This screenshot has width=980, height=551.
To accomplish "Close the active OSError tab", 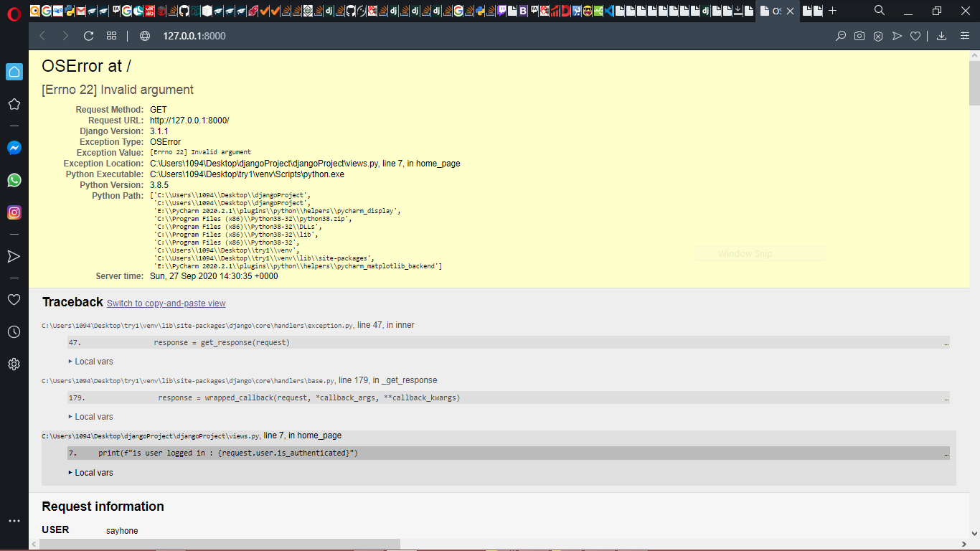I will point(790,11).
